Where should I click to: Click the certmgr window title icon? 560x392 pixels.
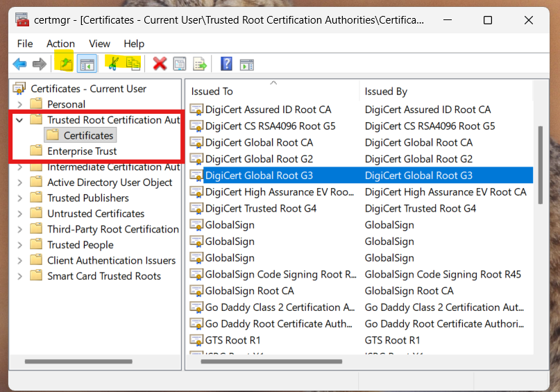22,19
